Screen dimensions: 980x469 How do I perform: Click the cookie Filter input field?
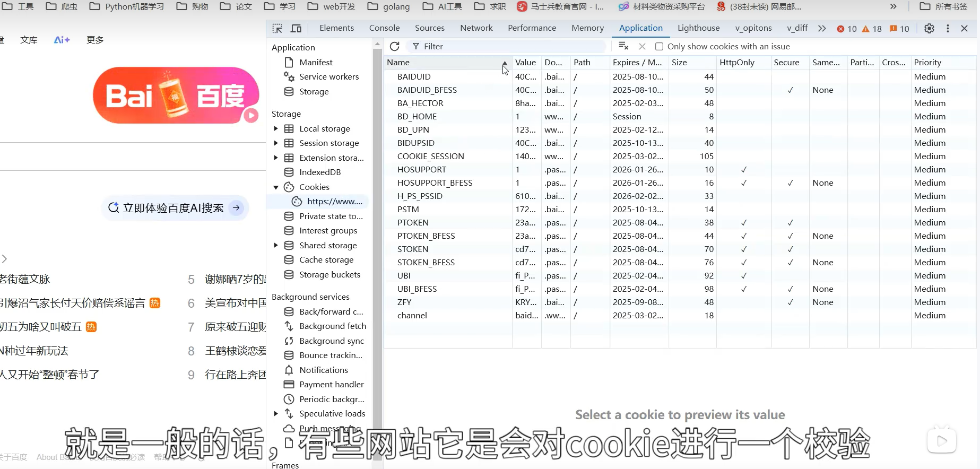(x=509, y=47)
